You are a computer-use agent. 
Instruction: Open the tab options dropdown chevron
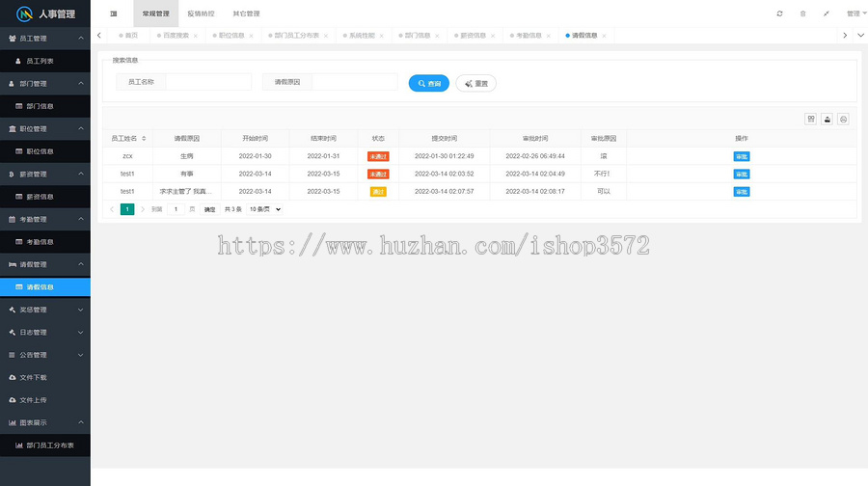click(860, 36)
